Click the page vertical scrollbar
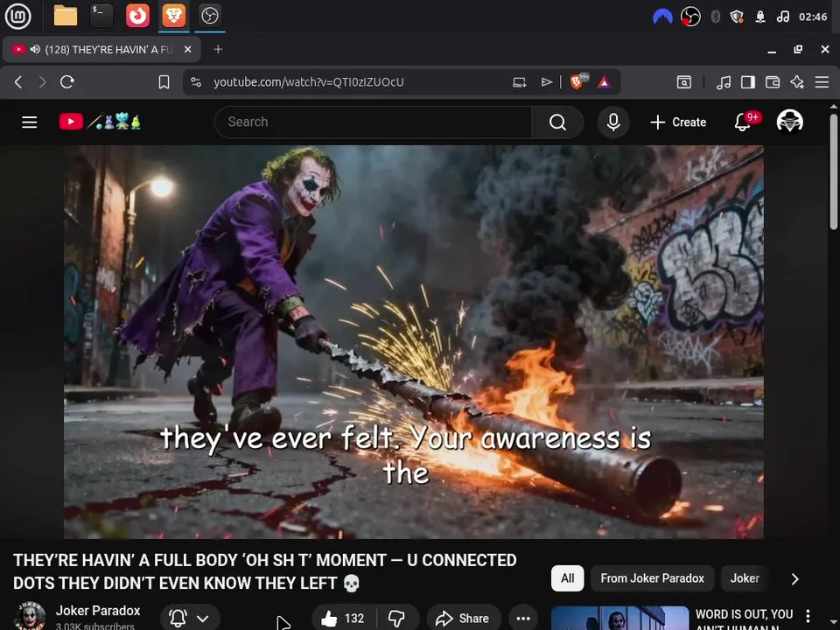This screenshot has width=840, height=630. [x=834, y=171]
